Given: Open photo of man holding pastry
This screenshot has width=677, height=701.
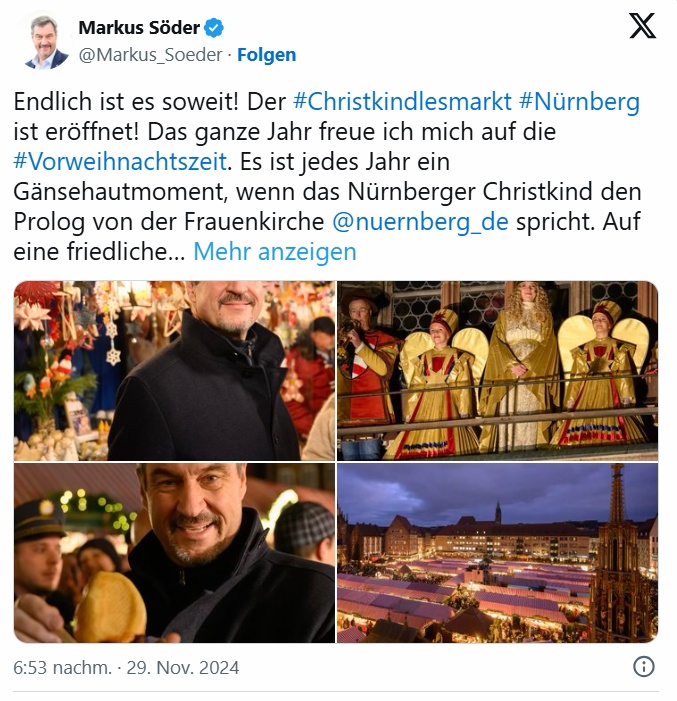Looking at the screenshot, I should pyautogui.click(x=174, y=553).
